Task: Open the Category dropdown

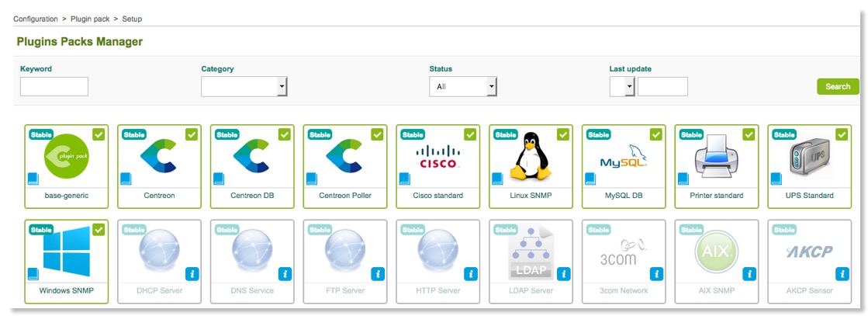Action: coord(244,86)
